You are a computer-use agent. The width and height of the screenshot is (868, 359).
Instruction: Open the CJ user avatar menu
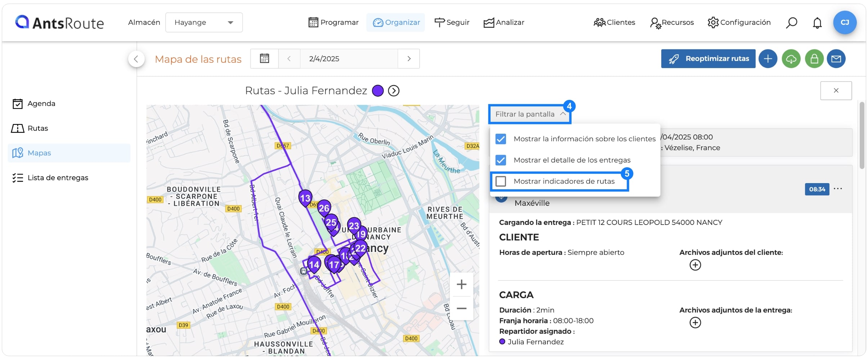pos(845,22)
